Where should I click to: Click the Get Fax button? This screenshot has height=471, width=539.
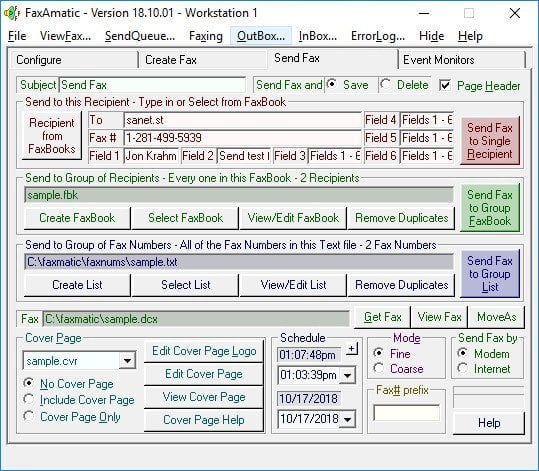pyautogui.click(x=383, y=317)
